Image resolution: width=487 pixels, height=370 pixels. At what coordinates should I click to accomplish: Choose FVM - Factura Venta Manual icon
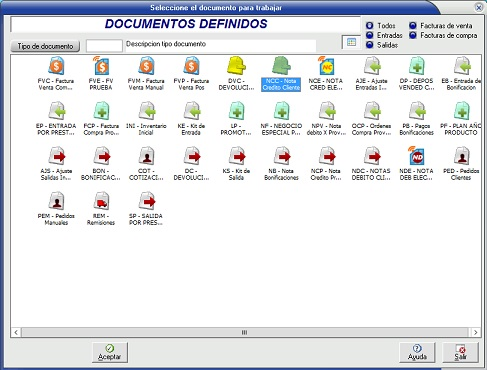pyautogui.click(x=146, y=66)
